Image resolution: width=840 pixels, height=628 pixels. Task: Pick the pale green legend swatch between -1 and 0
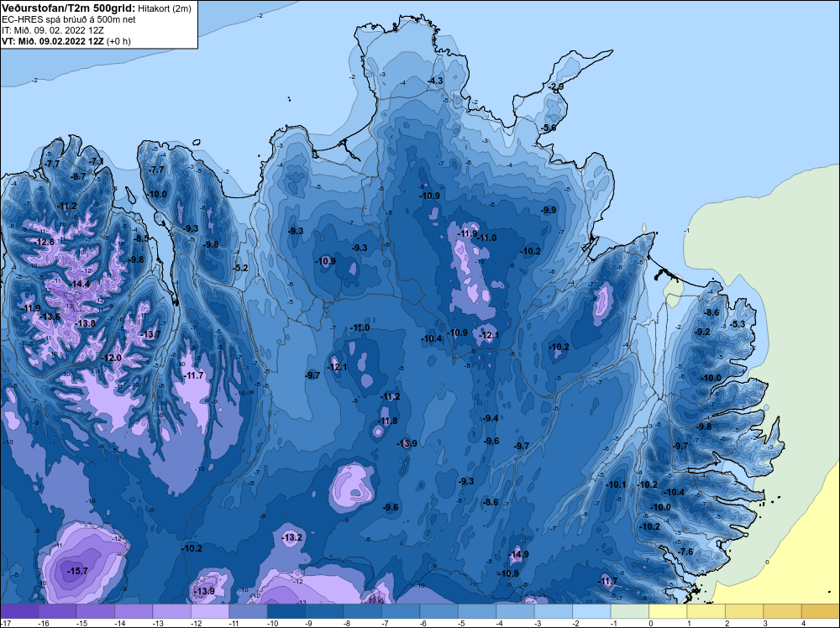tap(630, 611)
